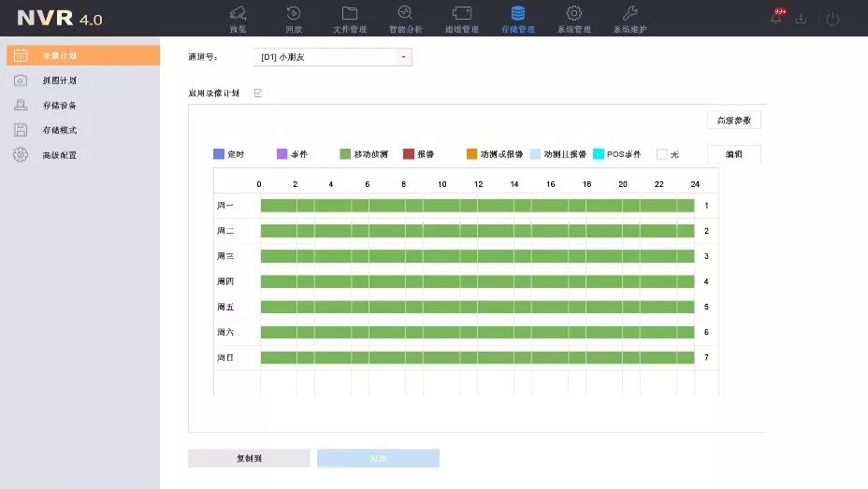This screenshot has width=868, height=489.
Task: Click the power button icon
Action: (x=832, y=19)
